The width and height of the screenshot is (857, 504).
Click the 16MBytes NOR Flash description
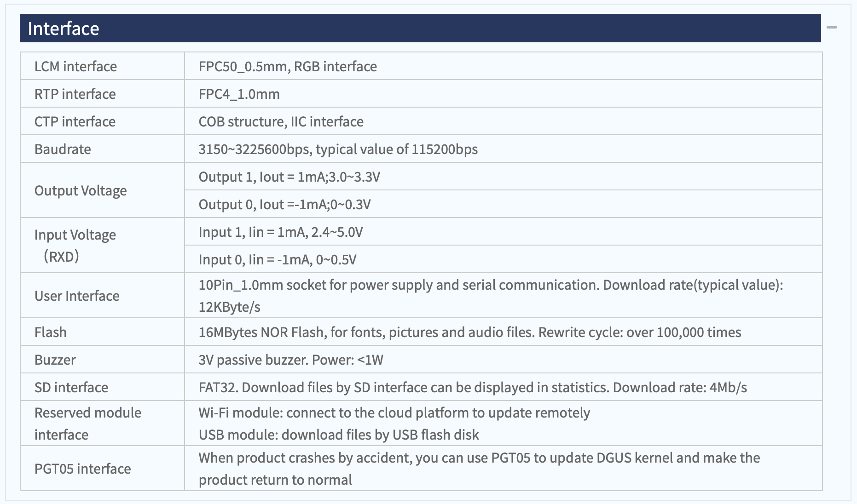tap(469, 332)
